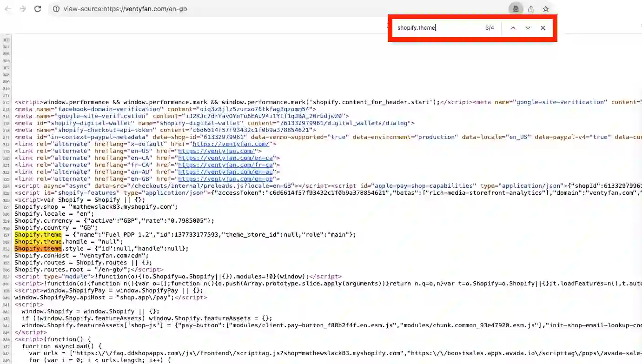Click the forward navigation arrow
Screen dimensions: 642x364
point(22,8)
